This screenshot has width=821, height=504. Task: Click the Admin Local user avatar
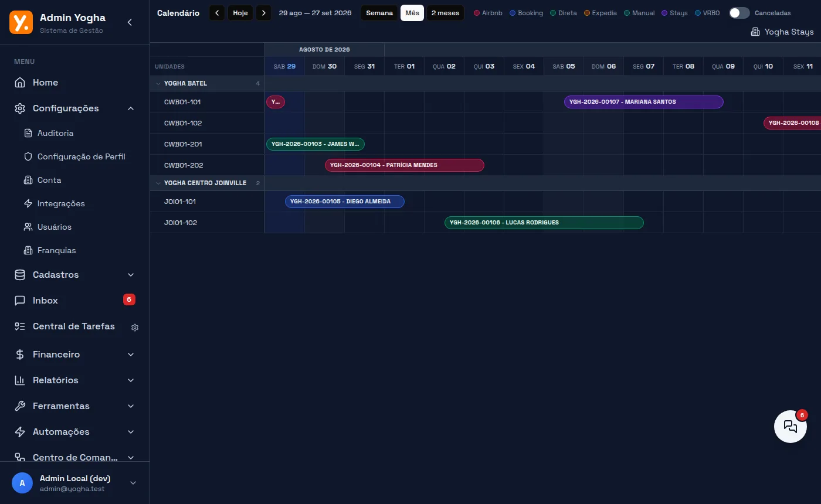click(22, 483)
